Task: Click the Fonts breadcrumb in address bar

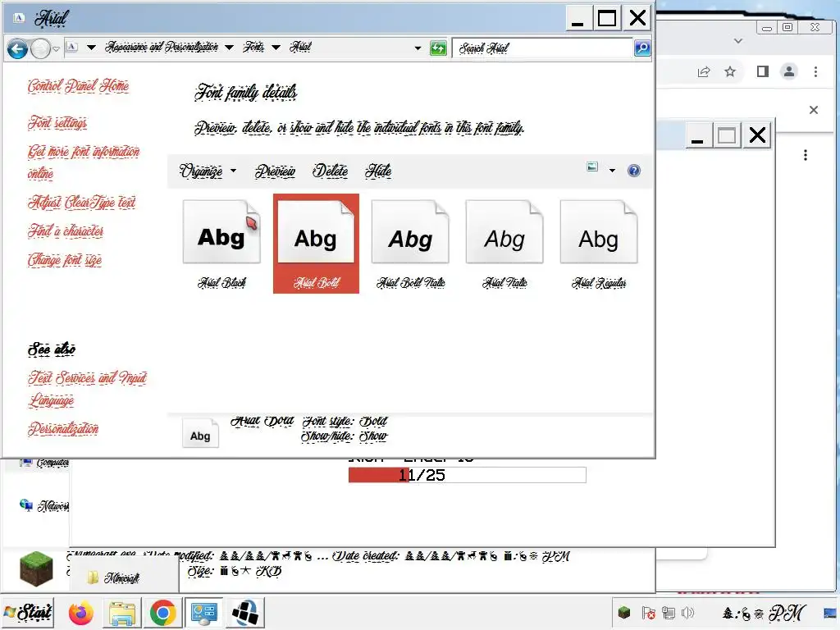Action: tap(254, 47)
